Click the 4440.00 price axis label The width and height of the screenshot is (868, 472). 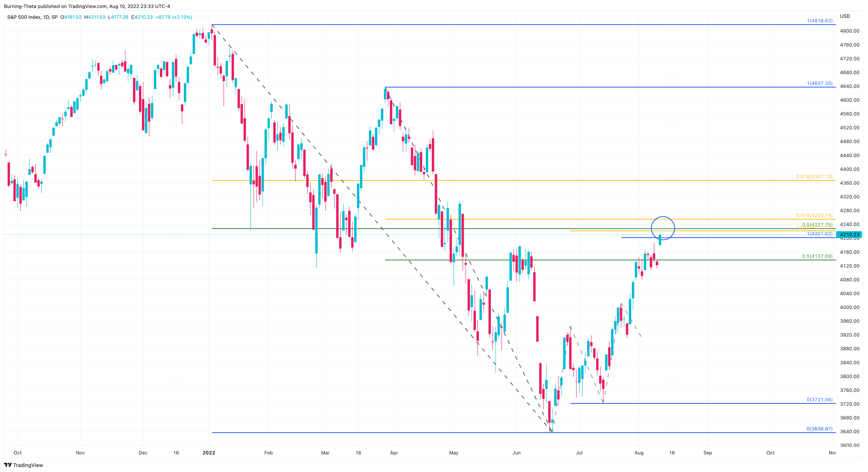849,155
